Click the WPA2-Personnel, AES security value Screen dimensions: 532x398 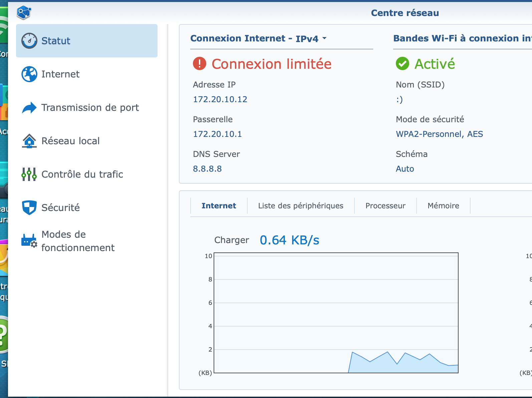439,134
